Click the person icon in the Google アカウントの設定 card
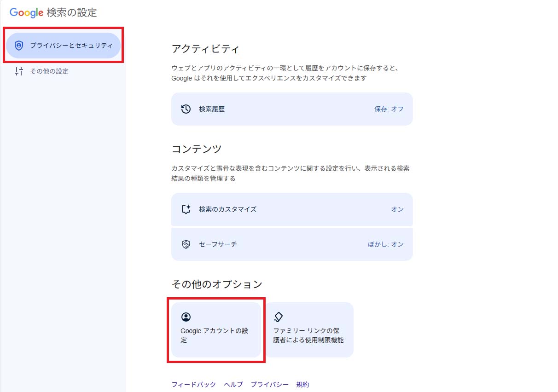Viewport: 558px width, 392px height. coord(186,317)
